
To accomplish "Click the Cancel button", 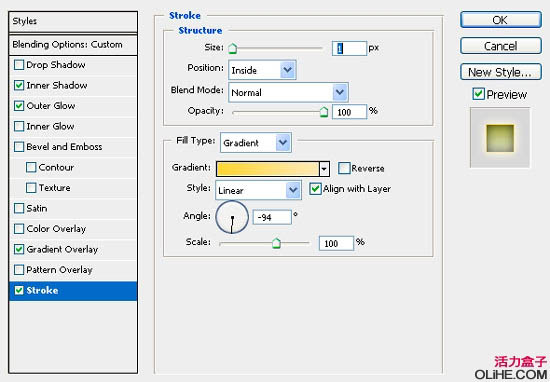I will [501, 46].
